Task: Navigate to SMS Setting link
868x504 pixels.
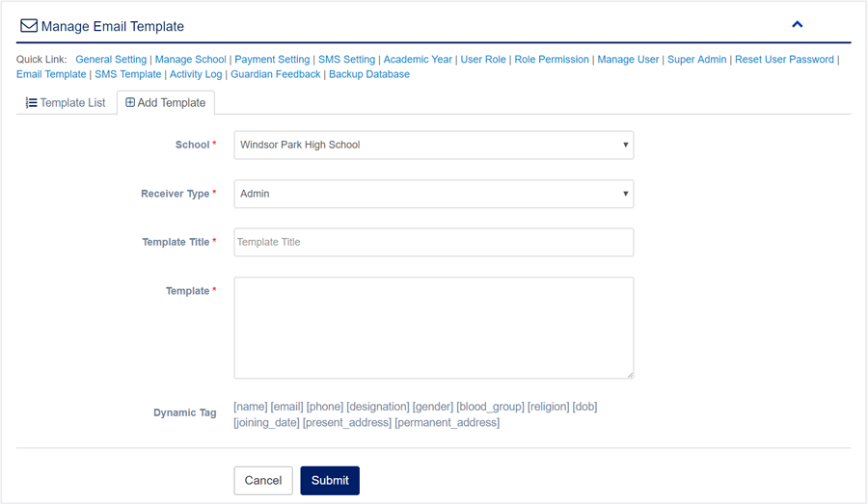Action: (346, 60)
